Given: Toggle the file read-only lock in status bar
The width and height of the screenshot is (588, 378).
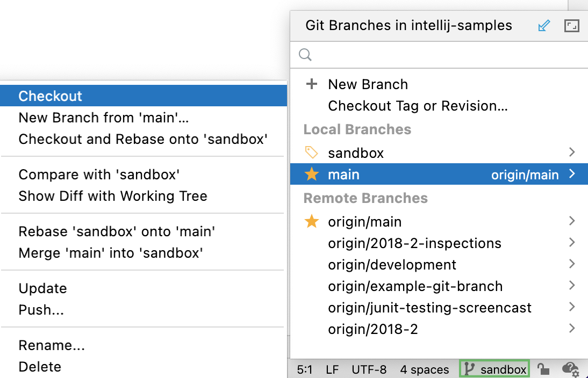Looking at the screenshot, I should point(543,369).
